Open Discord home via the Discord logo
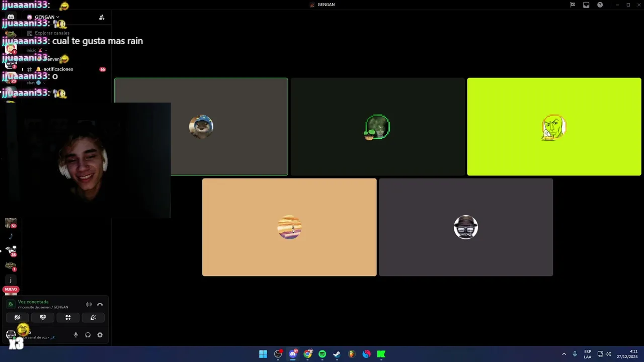The image size is (644, 362). click(x=11, y=17)
